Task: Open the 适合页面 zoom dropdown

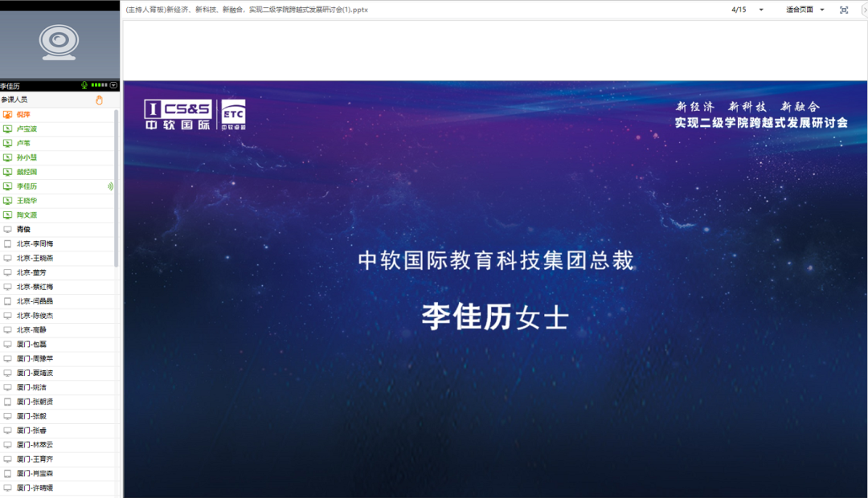Action: pos(822,10)
